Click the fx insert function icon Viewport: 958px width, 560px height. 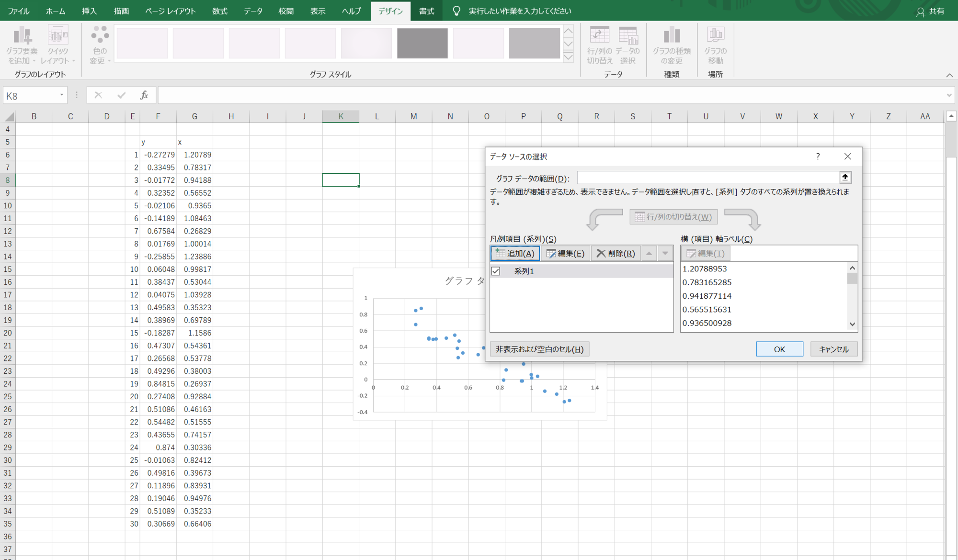coord(144,95)
